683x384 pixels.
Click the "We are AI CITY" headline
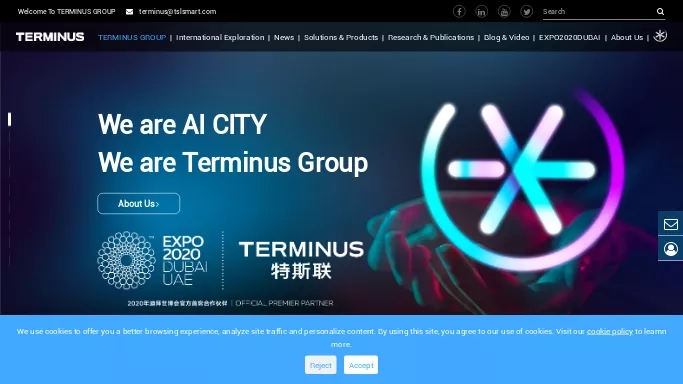(183, 125)
